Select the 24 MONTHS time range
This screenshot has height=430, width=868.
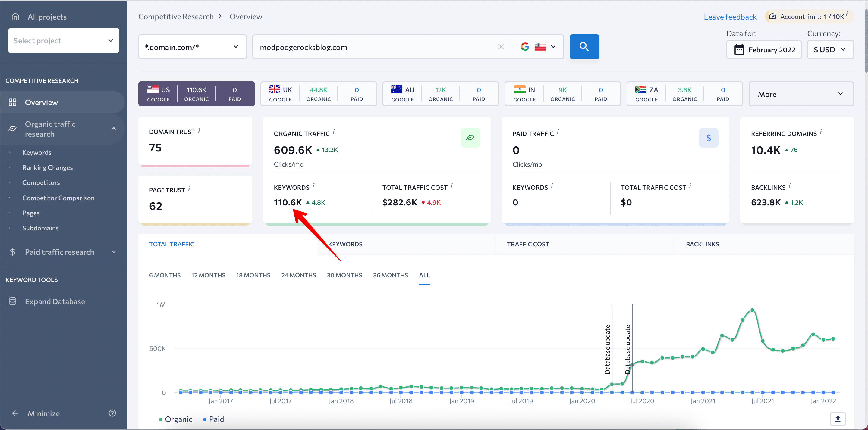point(299,275)
